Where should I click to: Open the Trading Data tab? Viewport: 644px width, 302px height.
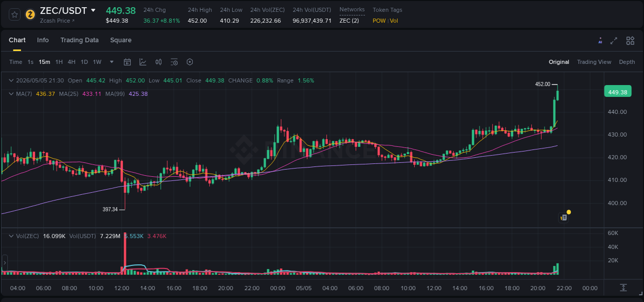(x=79, y=40)
